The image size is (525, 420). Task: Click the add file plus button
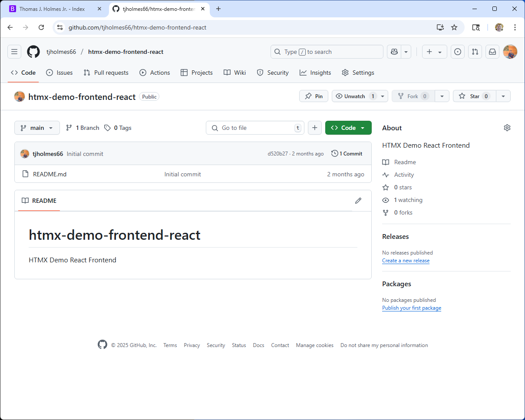(315, 128)
